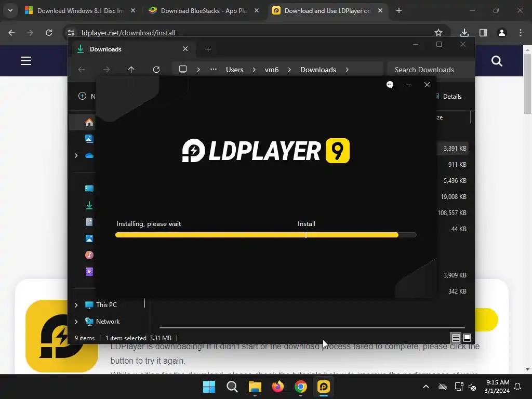Click vm6 in the breadcrumb path
This screenshot has height=399, width=532.
click(271, 70)
